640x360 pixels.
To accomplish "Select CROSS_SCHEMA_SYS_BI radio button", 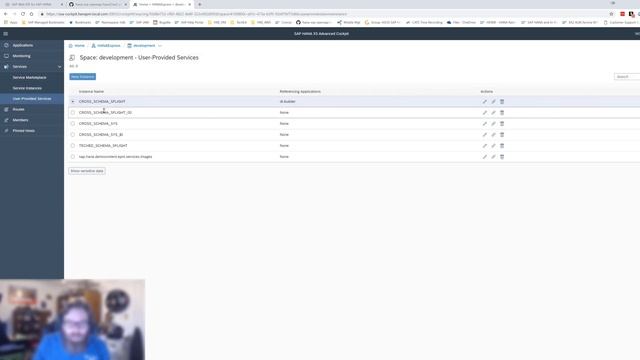I will (x=73, y=135).
